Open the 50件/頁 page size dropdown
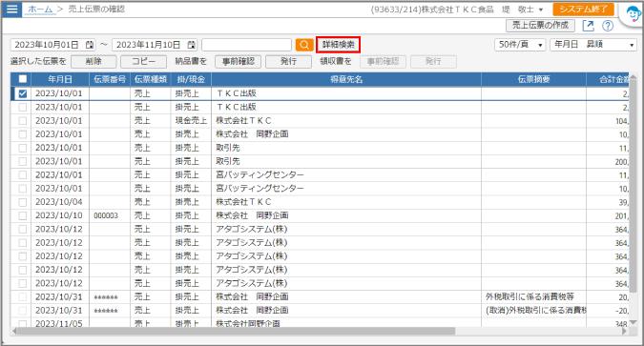Viewport: 644px width, 346px height. [x=520, y=45]
